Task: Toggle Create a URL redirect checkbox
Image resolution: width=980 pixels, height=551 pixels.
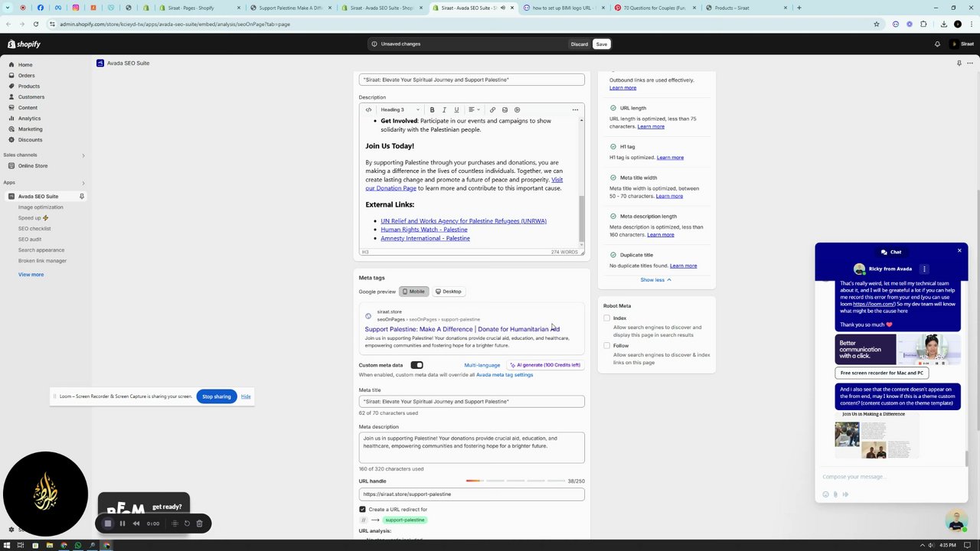Action: click(362, 510)
